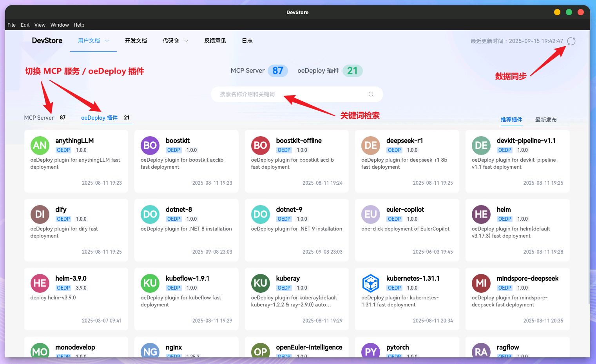The image size is (596, 364).
Task: Click the MI mindspore-deepseek avatar icon
Action: (481, 283)
